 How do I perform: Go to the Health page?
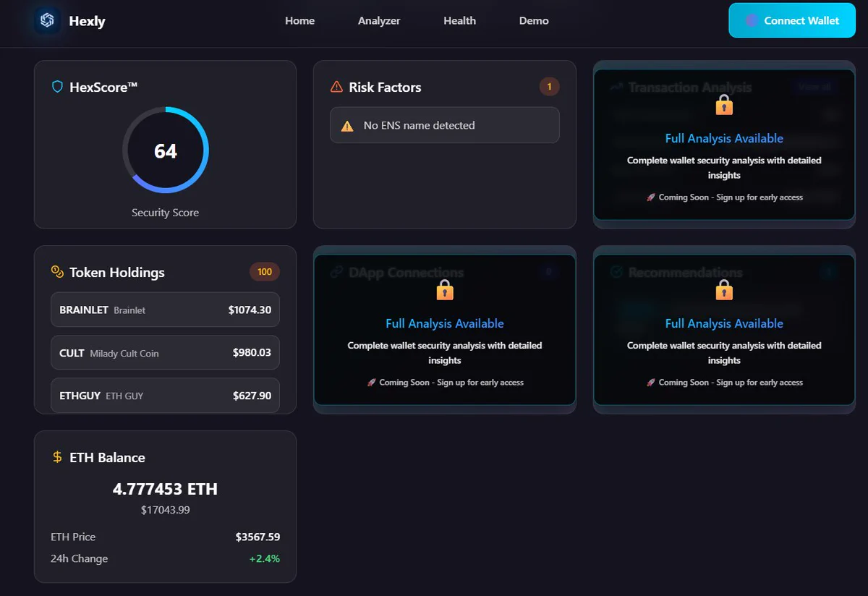[460, 20]
